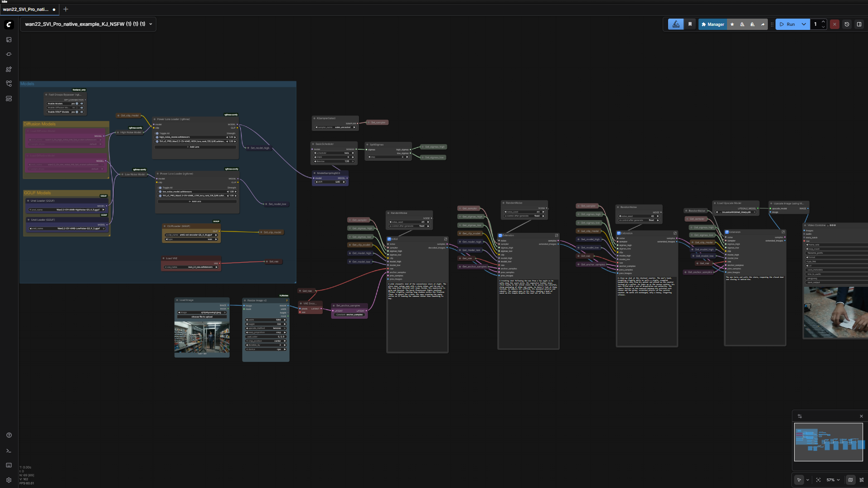This screenshot has width=868, height=488.
Task: Toggle the Enable GGUF Models switch
Action: (77, 111)
